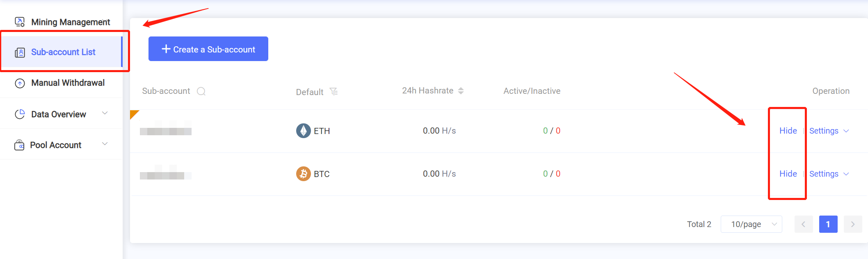Click the Mining Management icon
Screen dimensions: 868x259
(x=20, y=22)
